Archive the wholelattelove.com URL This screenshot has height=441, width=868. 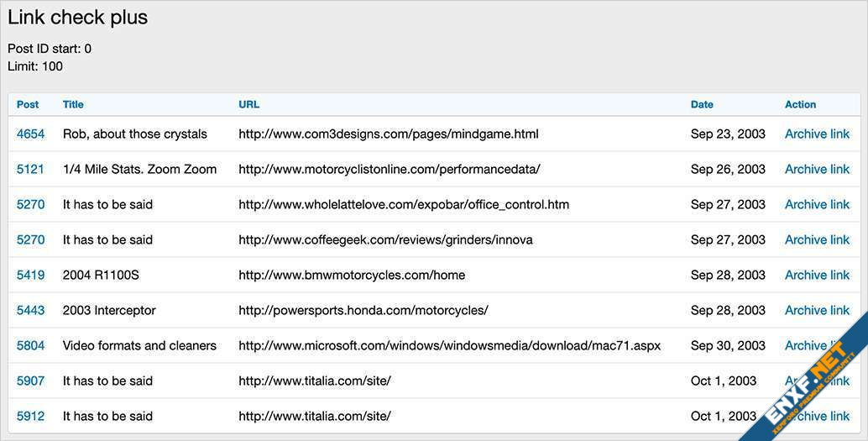point(817,204)
